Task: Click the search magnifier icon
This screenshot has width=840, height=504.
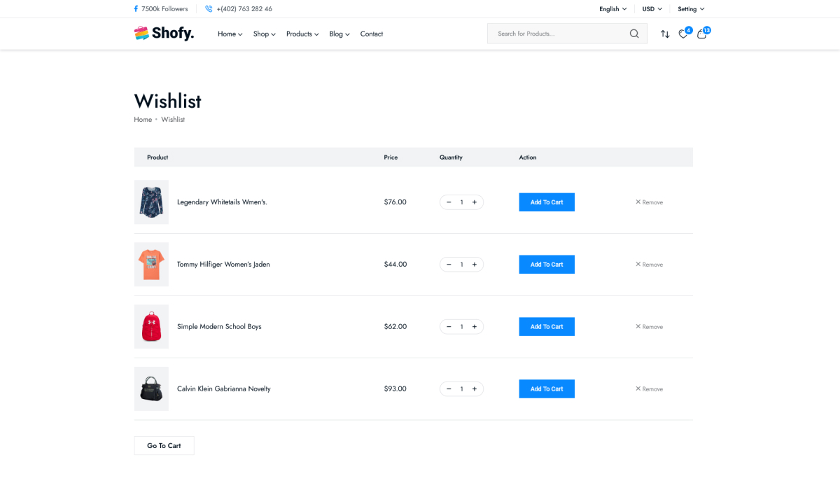Action: coord(634,34)
